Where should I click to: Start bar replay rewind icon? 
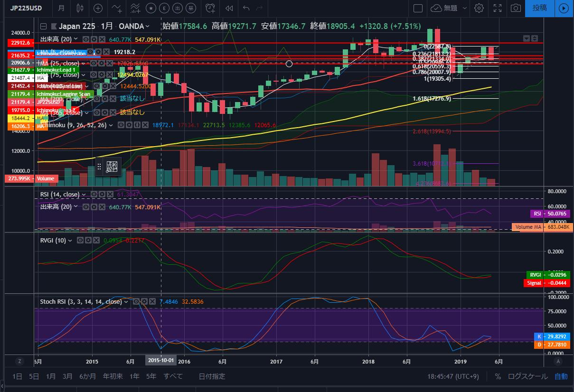pyautogui.click(x=229, y=8)
